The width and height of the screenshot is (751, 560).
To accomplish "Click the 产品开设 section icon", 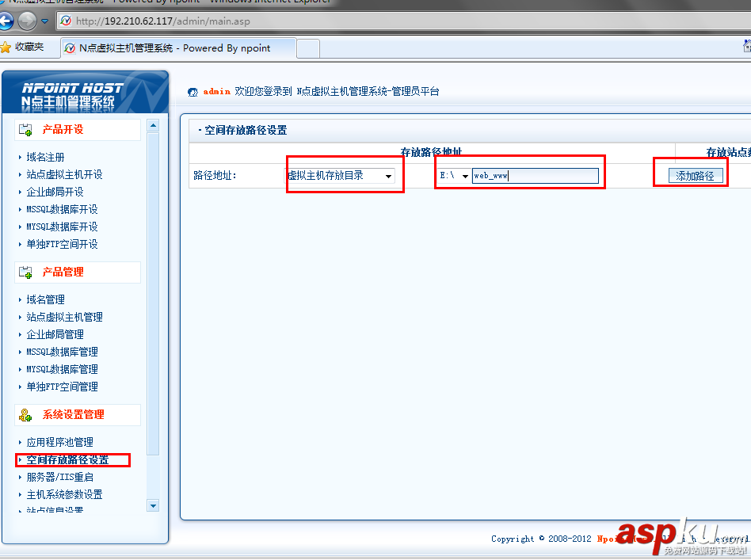I will 25,129.
